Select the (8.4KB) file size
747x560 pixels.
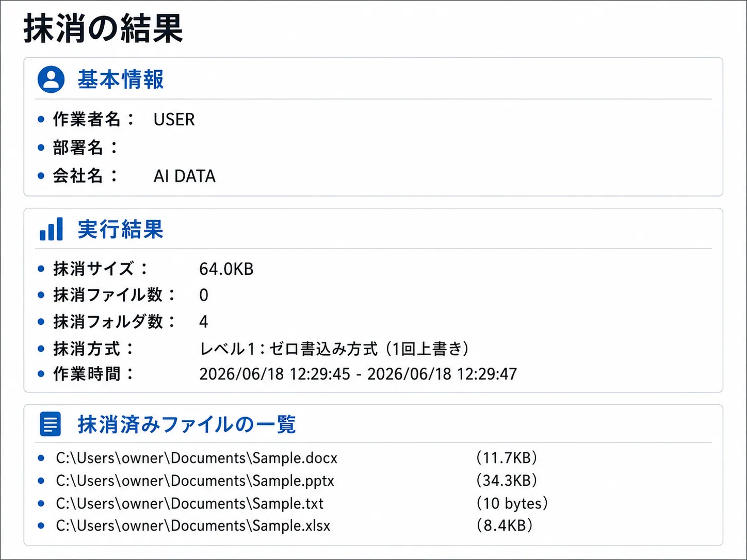(504, 525)
